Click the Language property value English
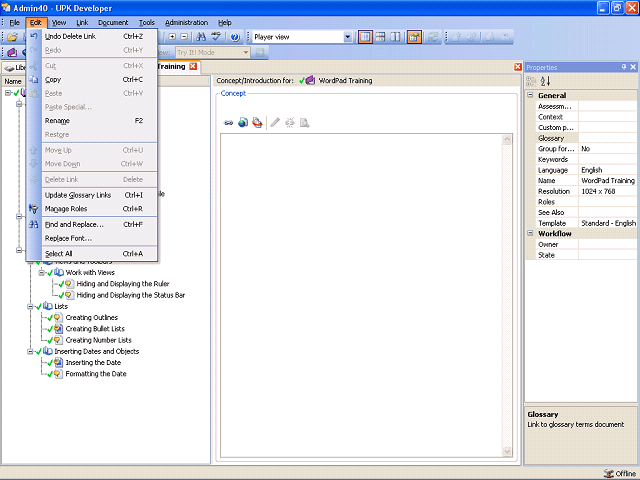The image size is (640, 480). [x=607, y=170]
